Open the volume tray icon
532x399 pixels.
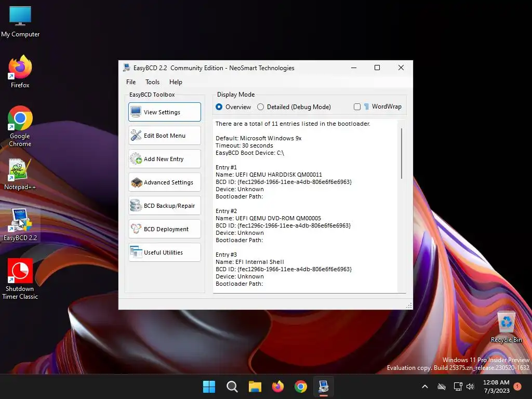pos(470,387)
